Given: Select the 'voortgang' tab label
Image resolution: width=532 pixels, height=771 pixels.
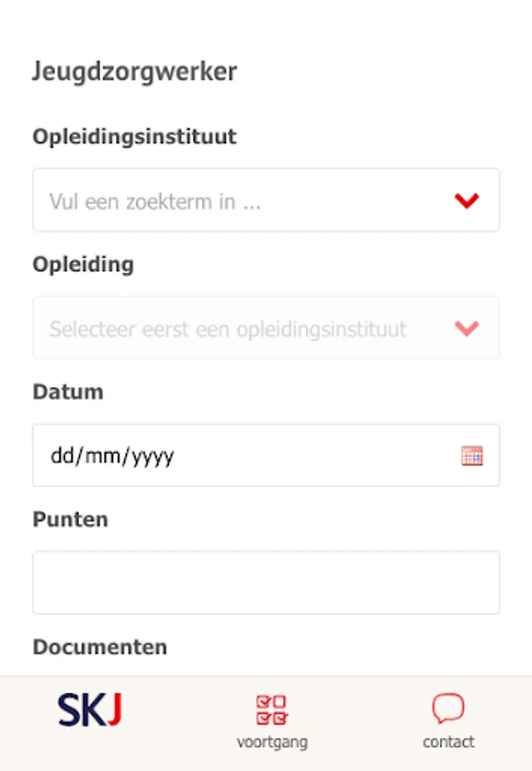Looking at the screenshot, I should click(x=272, y=742).
